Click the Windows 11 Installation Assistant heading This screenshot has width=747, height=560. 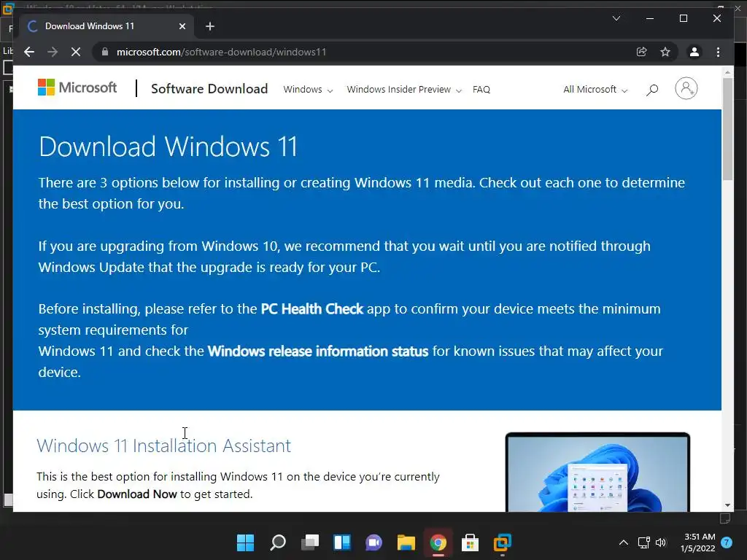click(x=163, y=446)
